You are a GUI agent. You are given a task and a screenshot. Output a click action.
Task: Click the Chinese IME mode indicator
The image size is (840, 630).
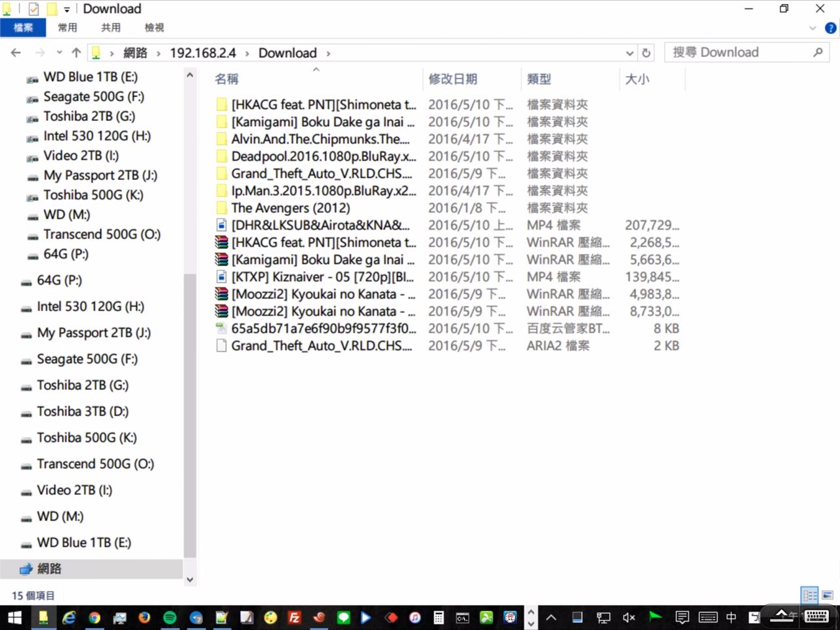tap(731, 618)
